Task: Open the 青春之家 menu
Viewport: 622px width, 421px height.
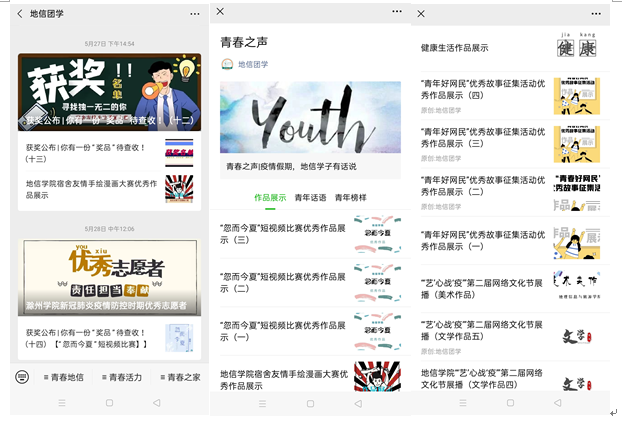Action: (x=180, y=377)
